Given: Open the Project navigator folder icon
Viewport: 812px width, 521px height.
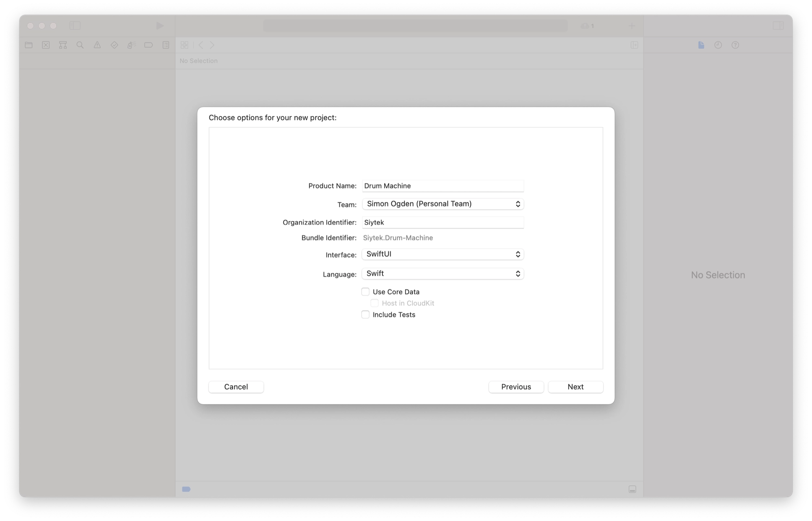Looking at the screenshot, I should (29, 45).
